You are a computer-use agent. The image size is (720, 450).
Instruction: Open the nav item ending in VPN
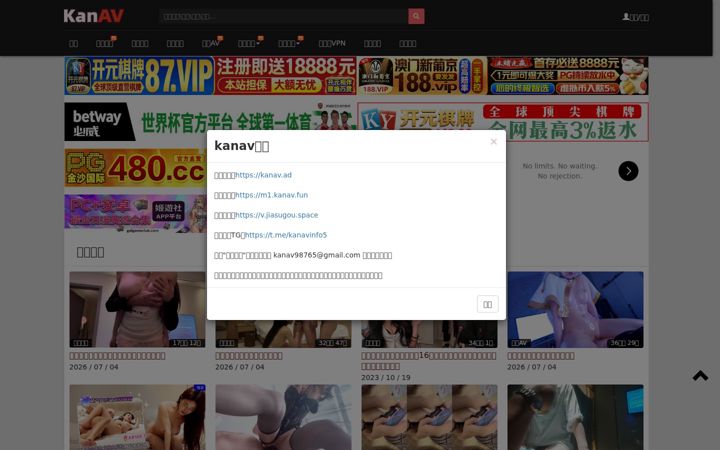(332, 43)
